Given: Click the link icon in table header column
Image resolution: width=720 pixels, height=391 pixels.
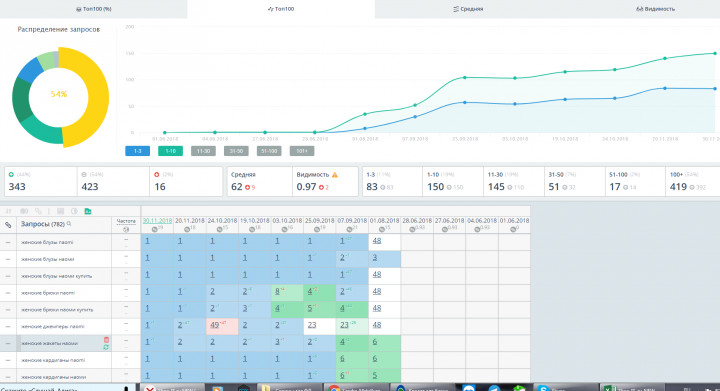Looking at the screenshot, I should pyautogui.click(x=8, y=225).
